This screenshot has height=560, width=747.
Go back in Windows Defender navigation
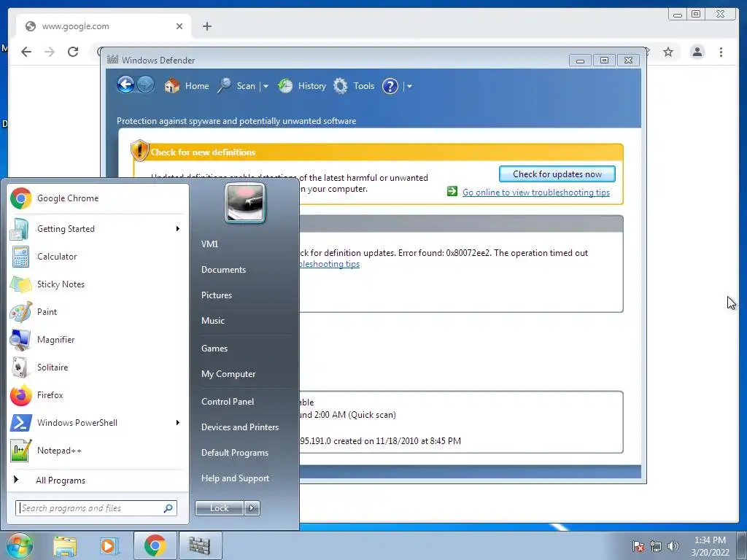pyautogui.click(x=125, y=85)
